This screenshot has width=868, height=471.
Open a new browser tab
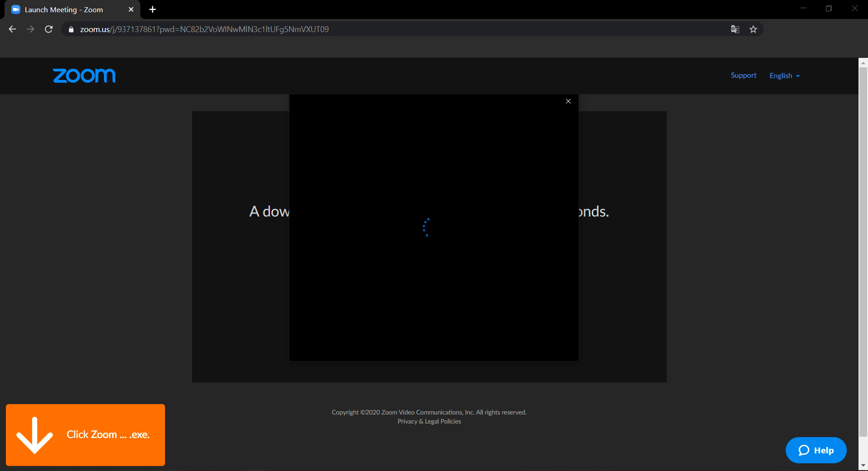pyautogui.click(x=152, y=9)
